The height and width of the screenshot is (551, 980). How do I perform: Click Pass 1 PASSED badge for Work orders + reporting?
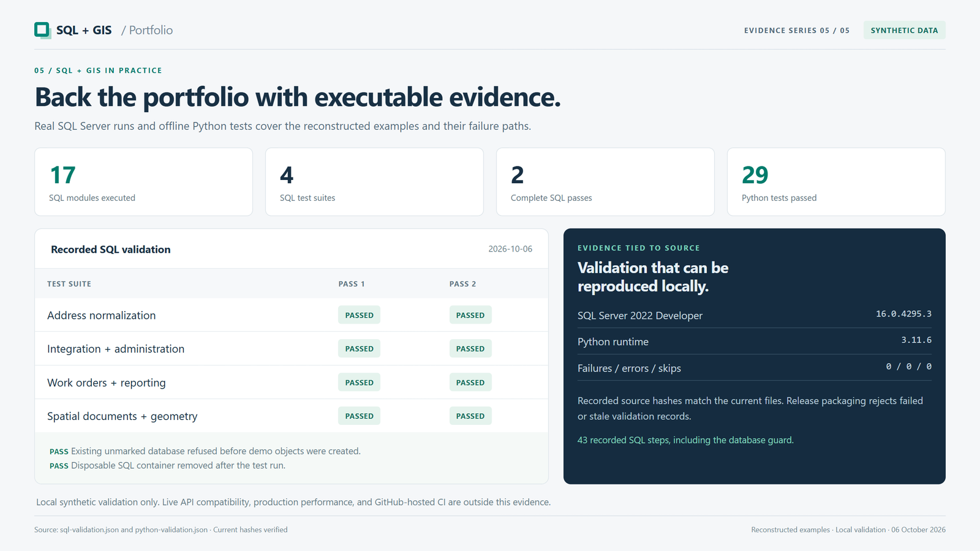pos(359,382)
